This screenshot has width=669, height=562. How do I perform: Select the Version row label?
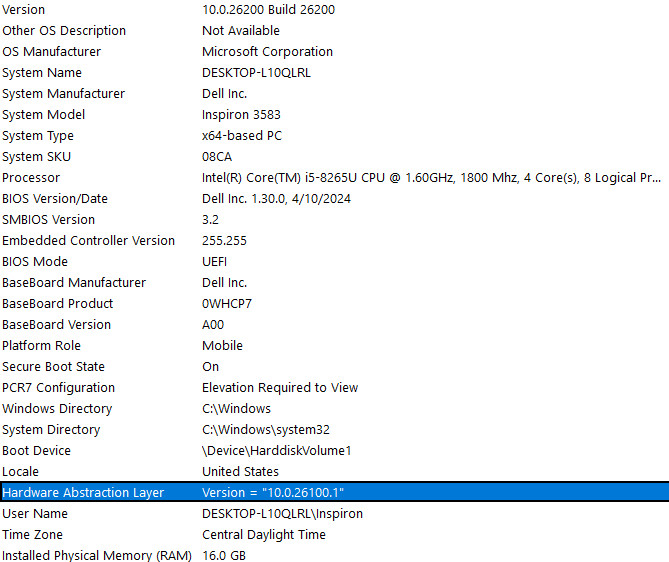pyautogui.click(x=23, y=9)
